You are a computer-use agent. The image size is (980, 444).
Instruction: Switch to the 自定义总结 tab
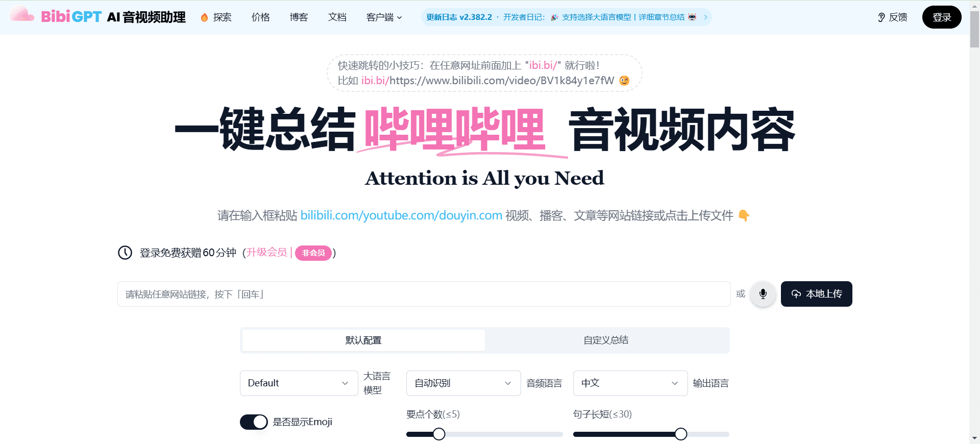pos(606,340)
